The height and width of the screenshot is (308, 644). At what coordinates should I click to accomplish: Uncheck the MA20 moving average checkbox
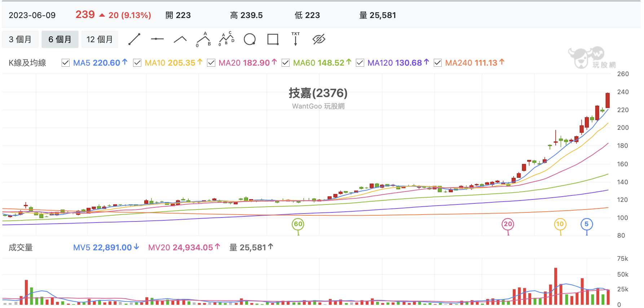[211, 63]
